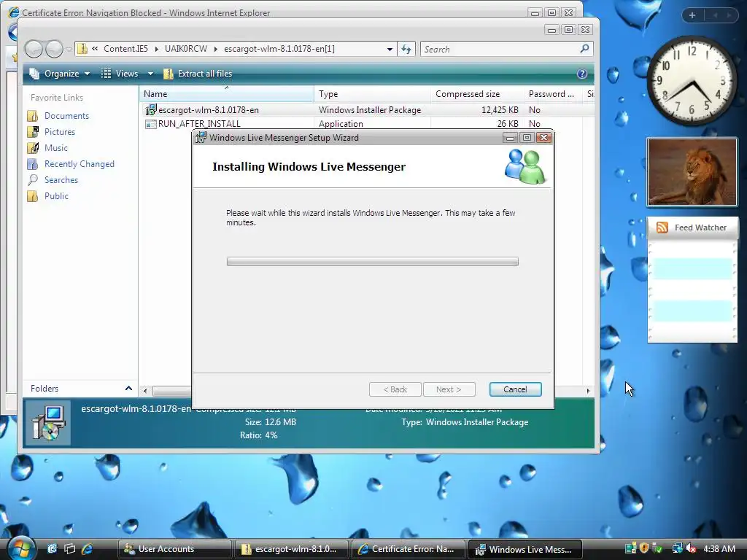Sort by the Name column header
747x560 pixels.
tap(227, 94)
